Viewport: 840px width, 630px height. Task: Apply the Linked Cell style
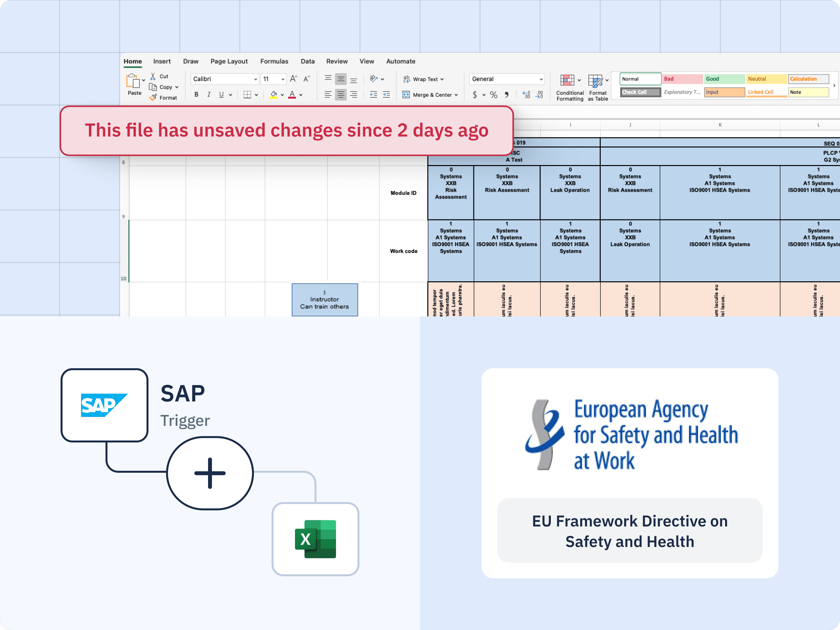767,92
